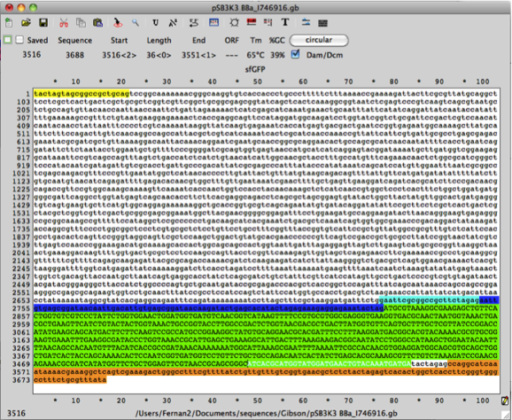Toggle the Saved checkbox

[19, 40]
